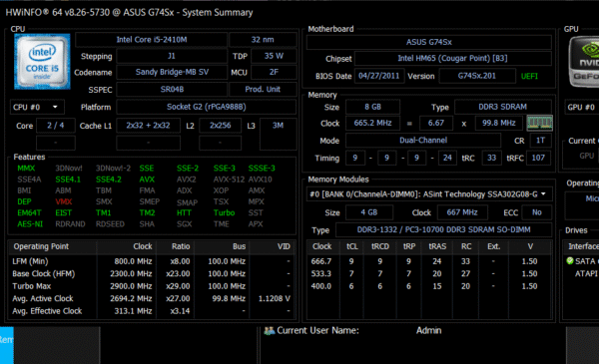This screenshot has width=599, height=364.
Task: Select the Turbo Max operating point row
Action: tap(152, 286)
